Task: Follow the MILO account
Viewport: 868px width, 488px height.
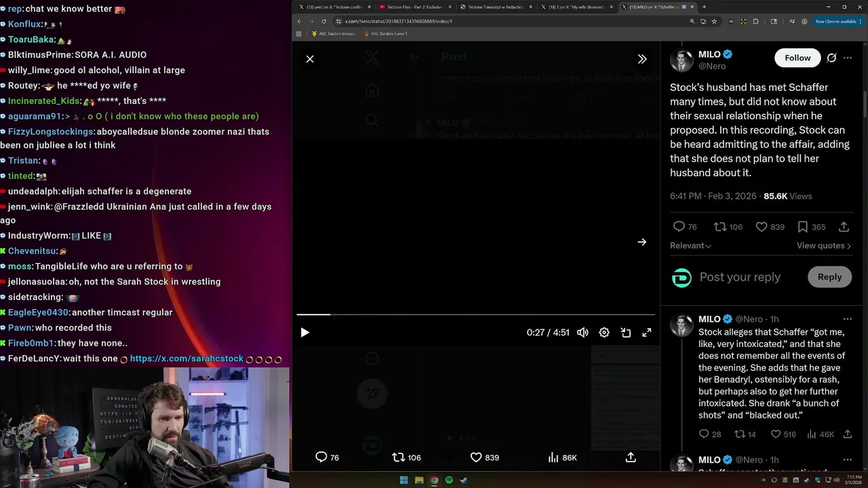Action: click(x=797, y=58)
